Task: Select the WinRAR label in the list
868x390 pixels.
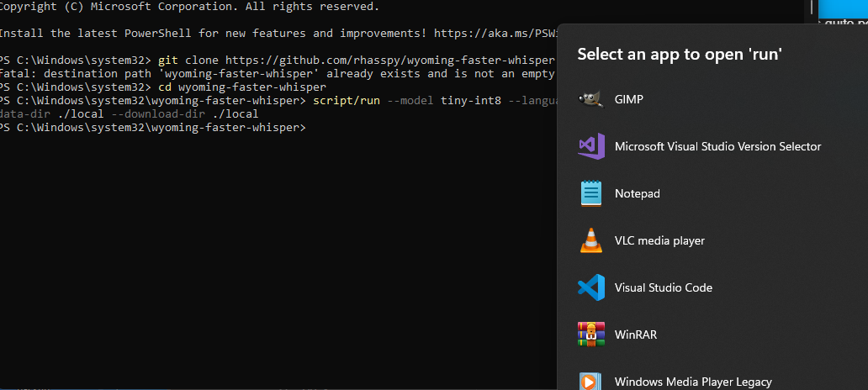Action: 636,335
